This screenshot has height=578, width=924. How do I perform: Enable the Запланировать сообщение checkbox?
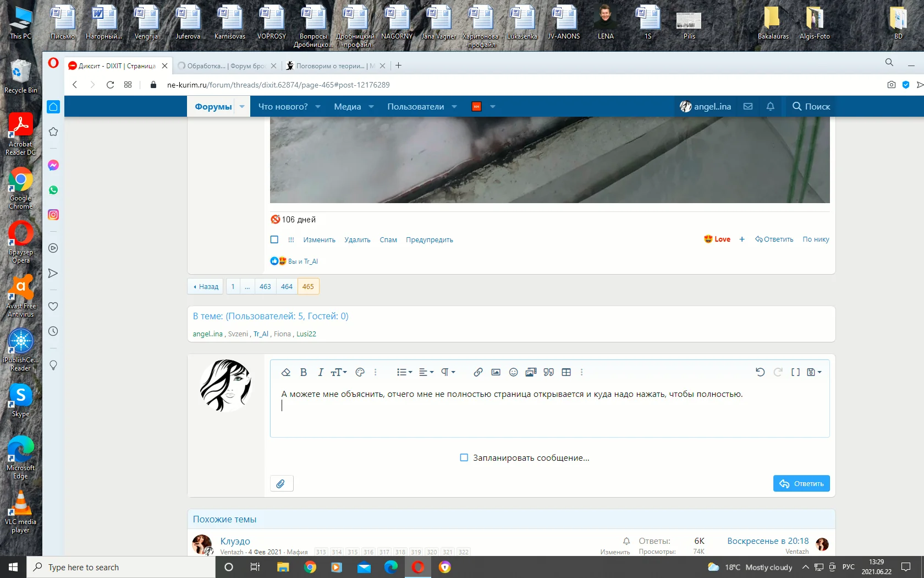point(464,457)
